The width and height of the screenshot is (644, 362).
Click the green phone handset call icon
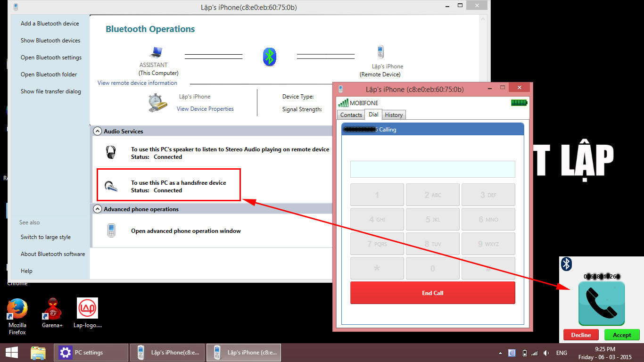click(602, 303)
